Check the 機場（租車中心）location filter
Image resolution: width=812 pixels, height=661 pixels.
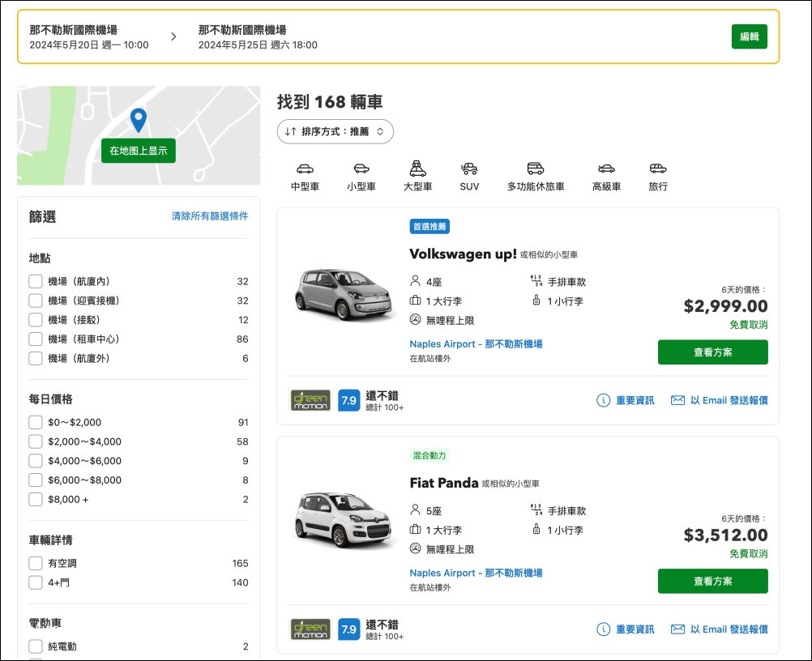point(35,339)
